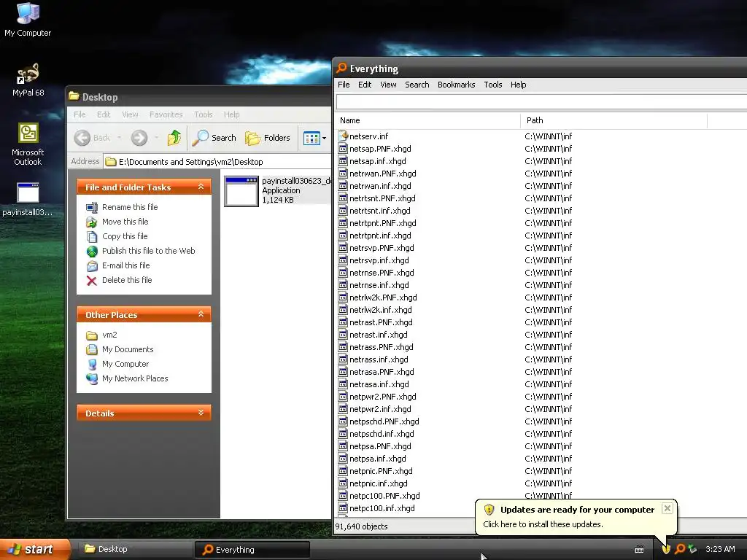Open the Start menu
The width and height of the screenshot is (747, 560).
tap(35, 549)
